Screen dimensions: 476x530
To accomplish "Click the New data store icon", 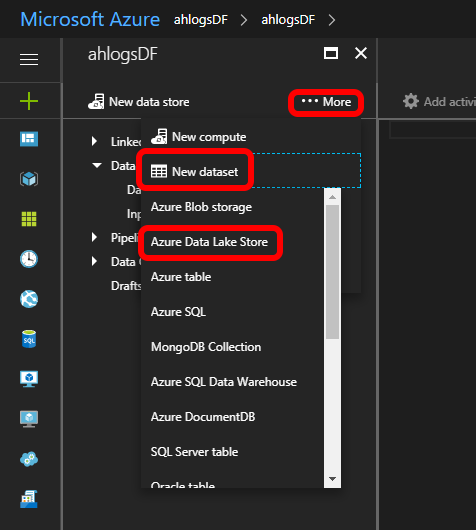I will 96,101.
